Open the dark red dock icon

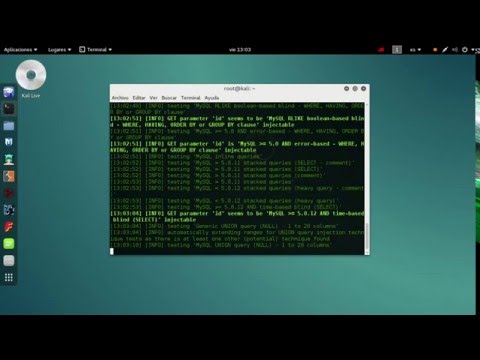point(9,193)
